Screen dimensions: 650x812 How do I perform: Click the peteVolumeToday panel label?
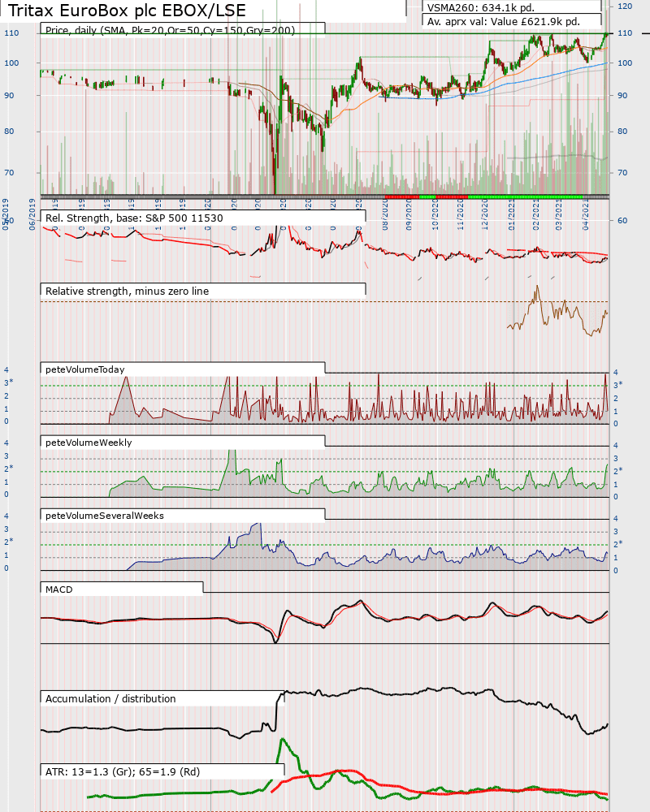(85, 369)
